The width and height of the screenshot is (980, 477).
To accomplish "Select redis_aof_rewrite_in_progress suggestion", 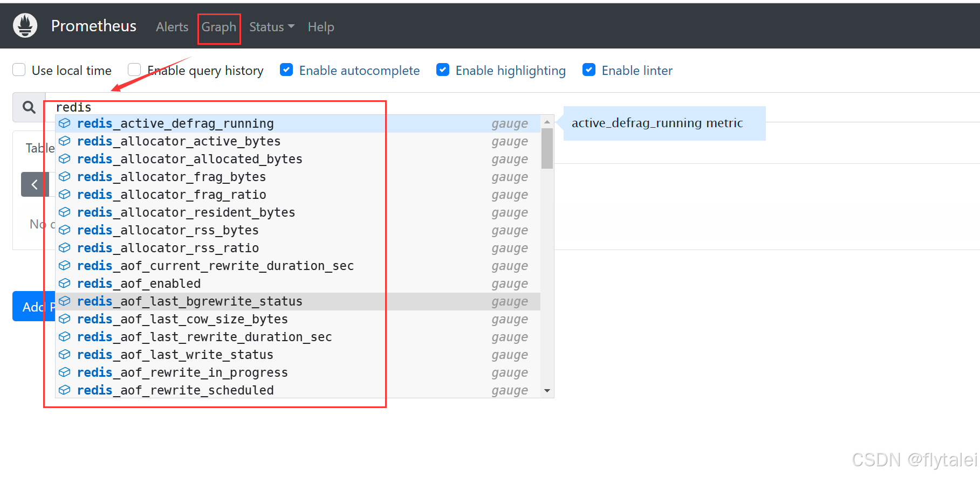I will [298, 372].
